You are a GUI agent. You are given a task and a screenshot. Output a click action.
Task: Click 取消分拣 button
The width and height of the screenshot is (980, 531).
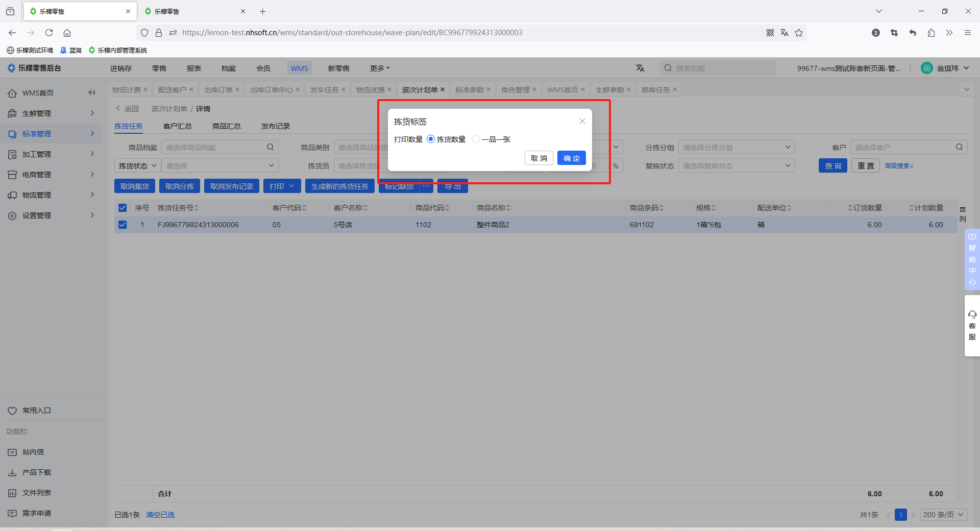(x=180, y=186)
